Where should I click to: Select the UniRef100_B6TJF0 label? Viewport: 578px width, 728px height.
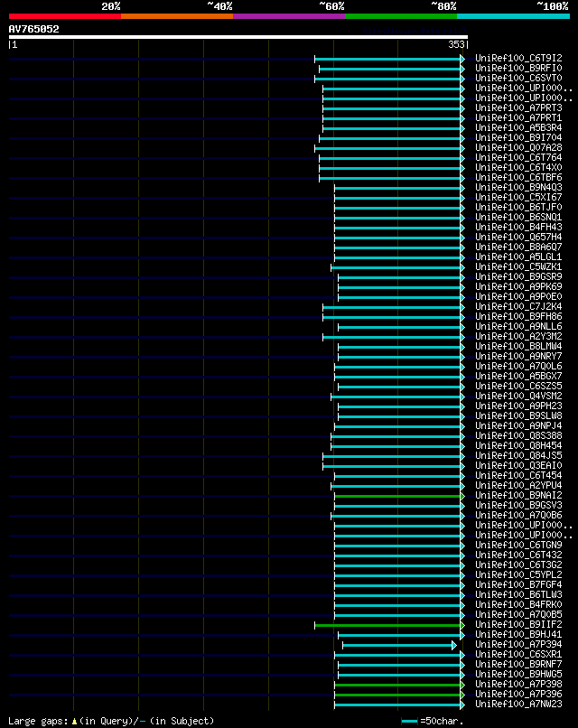[518, 207]
